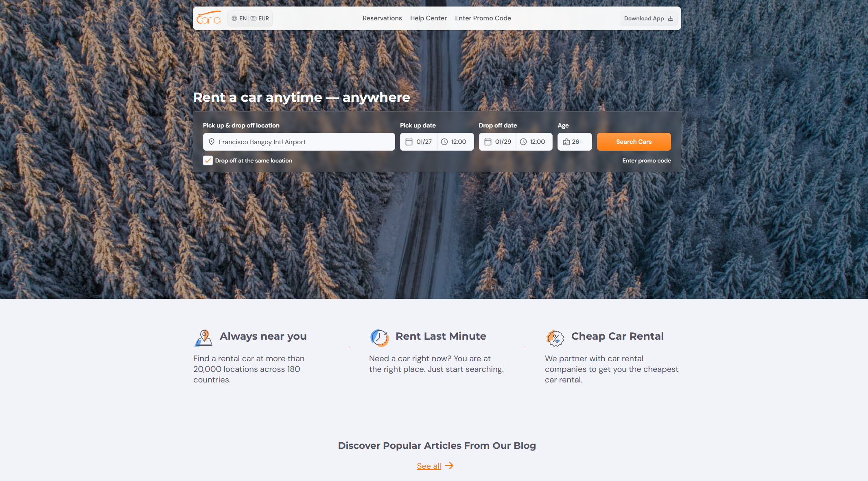The width and height of the screenshot is (868, 481).
Task: Open the Help Center menu item
Action: tap(429, 18)
